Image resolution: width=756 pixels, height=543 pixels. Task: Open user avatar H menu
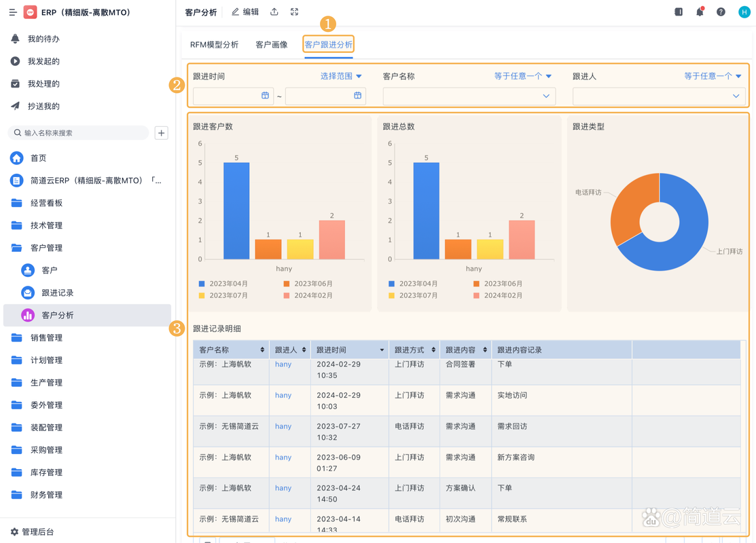click(744, 12)
